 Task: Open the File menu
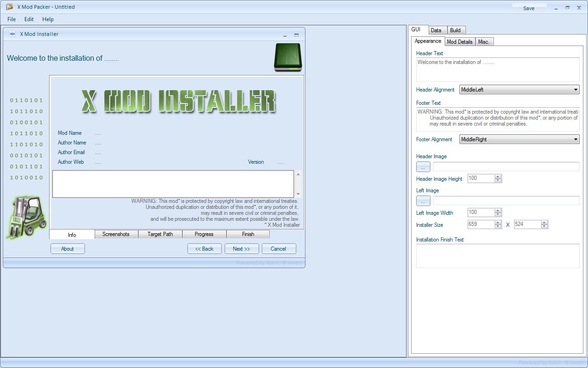[11, 19]
